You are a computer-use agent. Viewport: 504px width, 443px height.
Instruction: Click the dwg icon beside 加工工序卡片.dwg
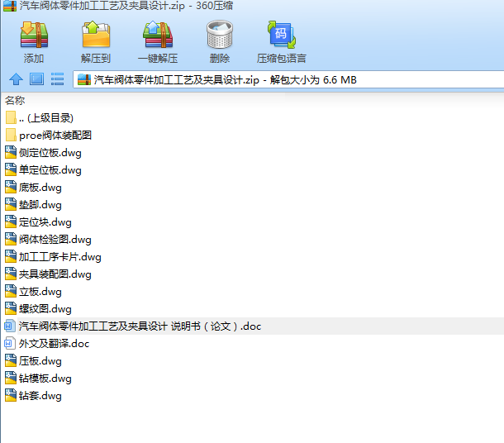click(11, 256)
